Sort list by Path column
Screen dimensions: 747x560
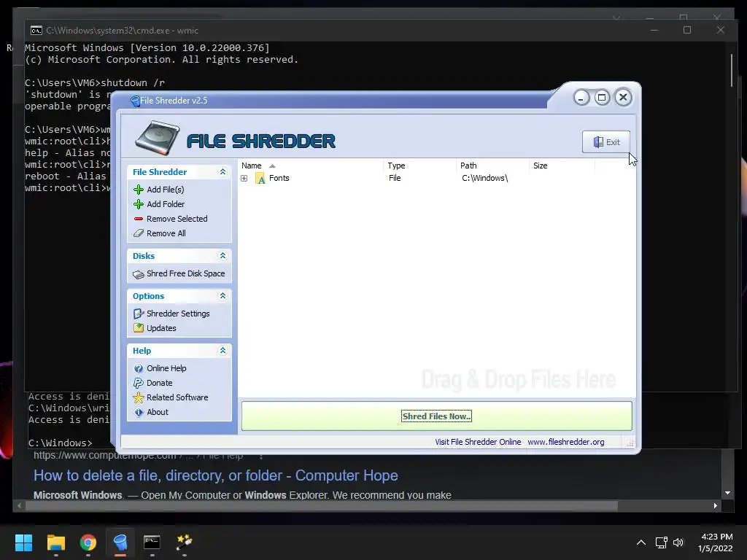click(x=492, y=166)
